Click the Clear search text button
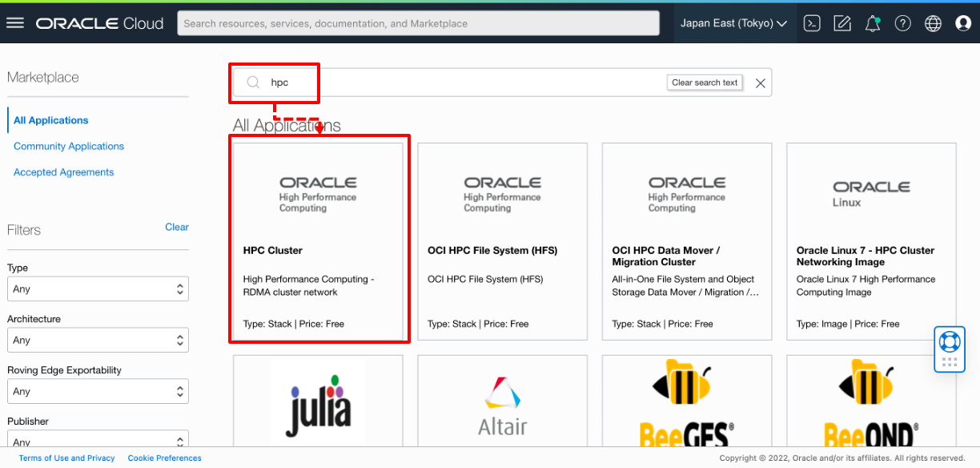The height and width of the screenshot is (468, 980). pos(705,83)
